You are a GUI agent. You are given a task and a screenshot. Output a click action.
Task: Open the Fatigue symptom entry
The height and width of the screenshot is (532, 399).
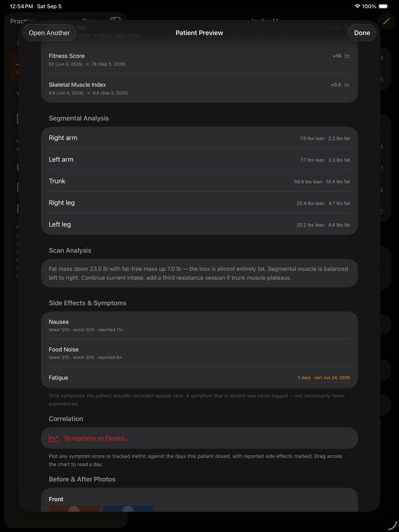coord(199,377)
